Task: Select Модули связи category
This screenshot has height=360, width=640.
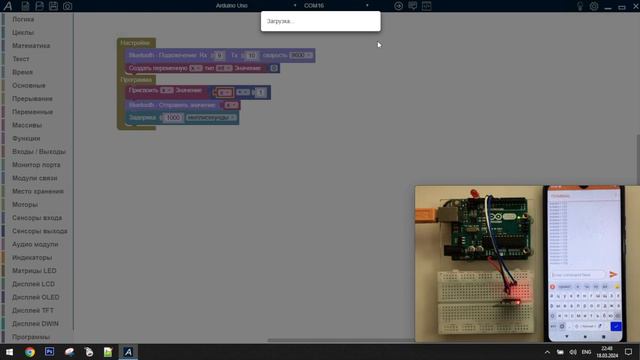Action: [35, 178]
